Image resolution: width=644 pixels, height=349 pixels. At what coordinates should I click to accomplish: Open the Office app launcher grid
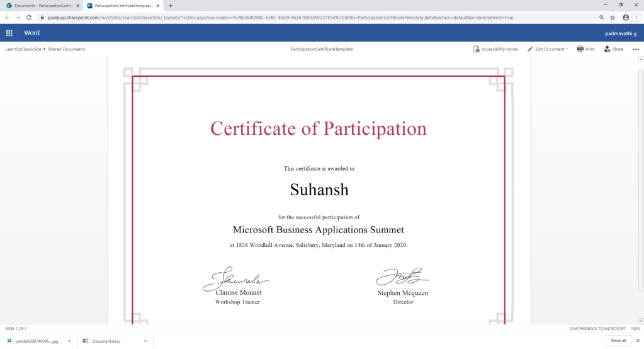9,33
